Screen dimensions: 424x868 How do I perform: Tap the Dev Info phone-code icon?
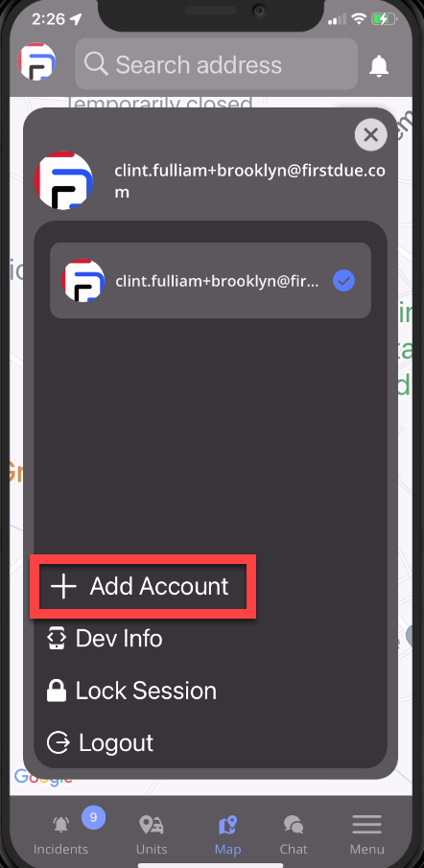tap(57, 638)
